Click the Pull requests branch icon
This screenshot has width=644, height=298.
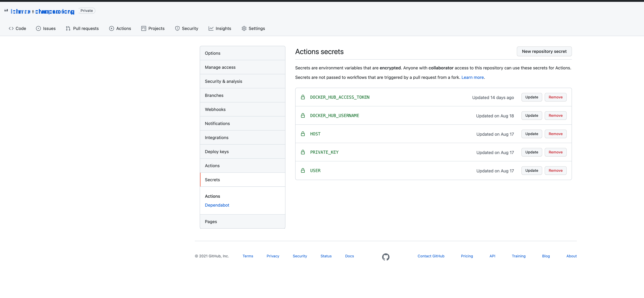click(x=68, y=28)
